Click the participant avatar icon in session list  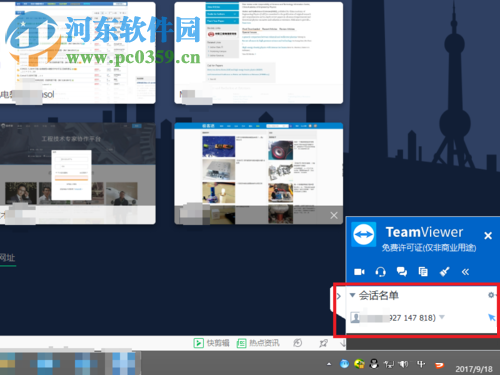tap(355, 318)
